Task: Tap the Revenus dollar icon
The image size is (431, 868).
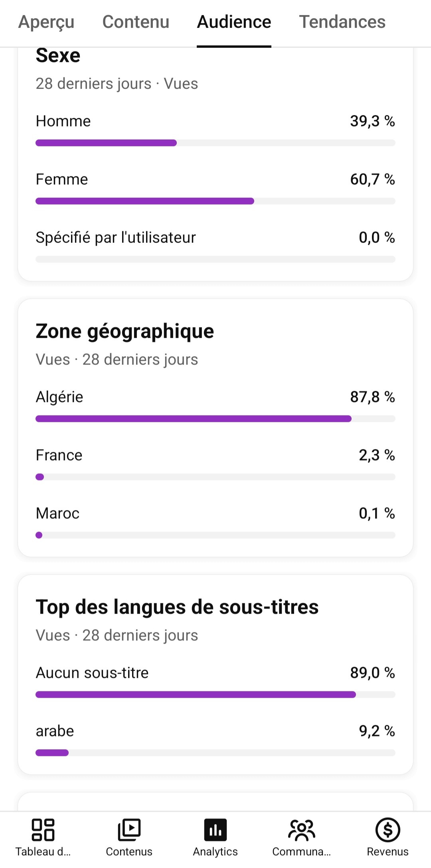Action: pos(388,829)
